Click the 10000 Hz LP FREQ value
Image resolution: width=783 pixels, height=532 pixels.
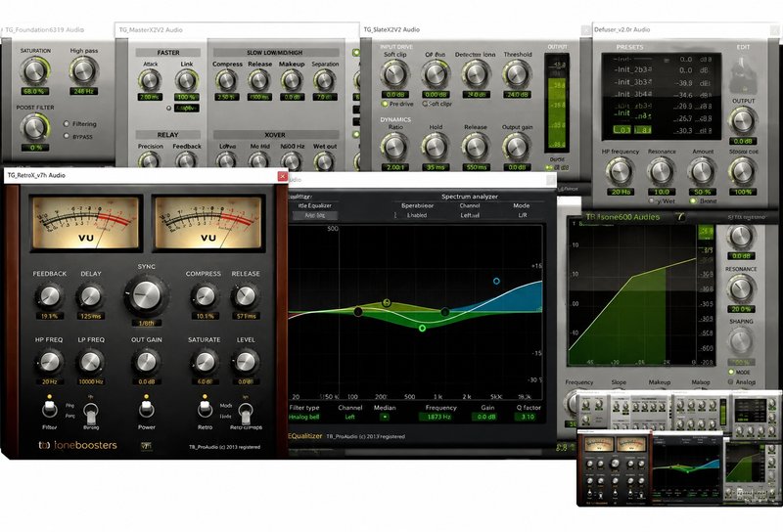coord(90,381)
